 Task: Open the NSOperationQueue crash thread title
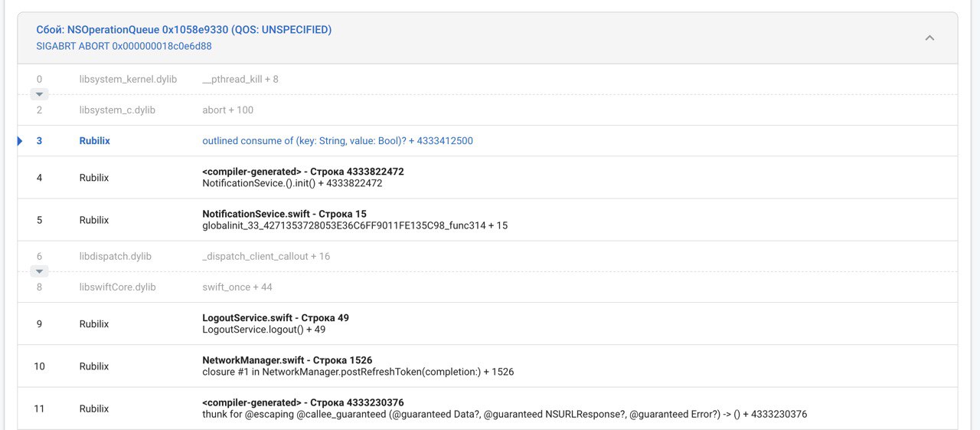coord(184,30)
